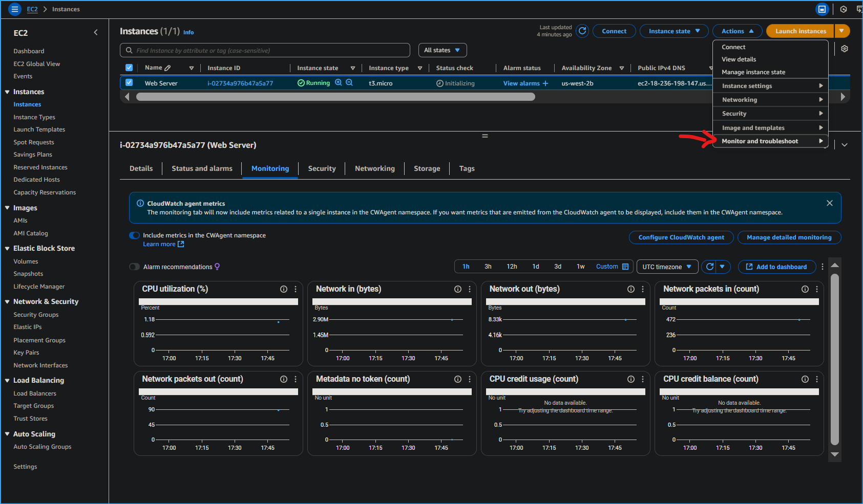Click in the Find Instance search field
This screenshot has height=504, width=863.
[x=265, y=50]
